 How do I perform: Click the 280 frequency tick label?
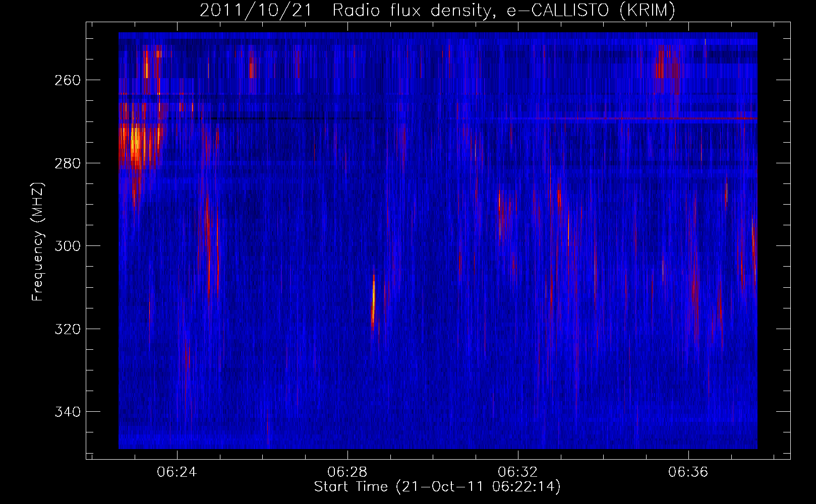pos(68,163)
